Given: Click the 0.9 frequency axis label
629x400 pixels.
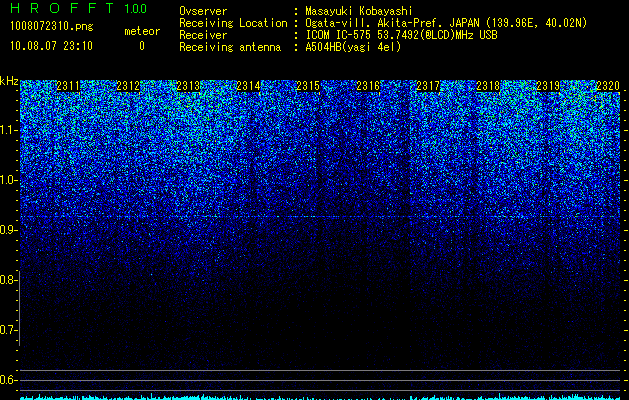Looking at the screenshot, I should [8, 230].
